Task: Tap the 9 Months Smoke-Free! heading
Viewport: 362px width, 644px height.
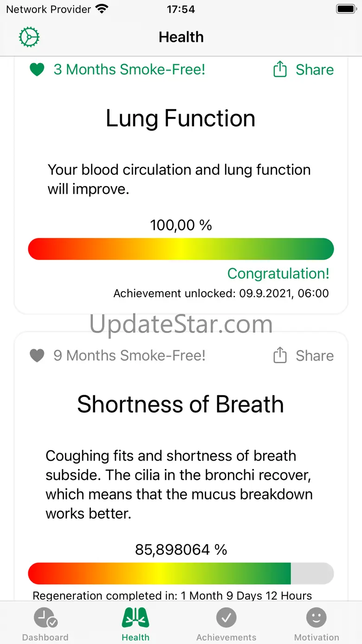Action: (x=129, y=356)
